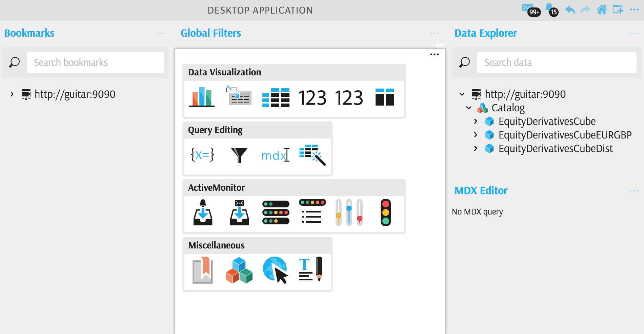Select the traffic light KPI icon
The image size is (644, 334).
coord(385,212)
